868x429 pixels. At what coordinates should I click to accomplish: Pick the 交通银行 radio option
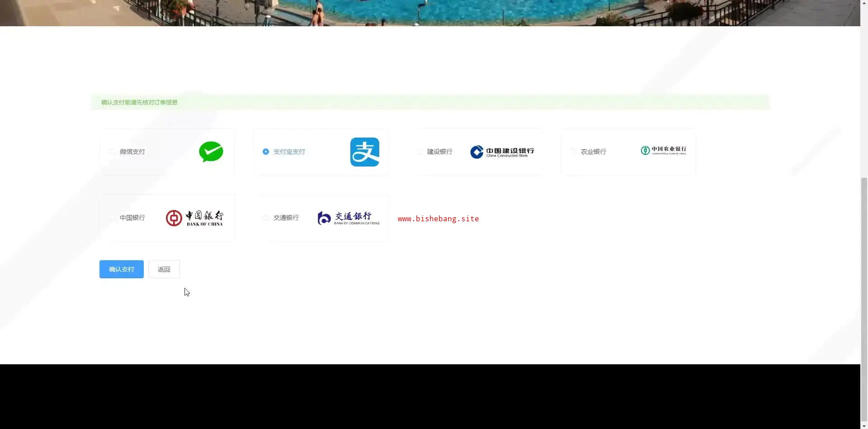click(x=266, y=218)
